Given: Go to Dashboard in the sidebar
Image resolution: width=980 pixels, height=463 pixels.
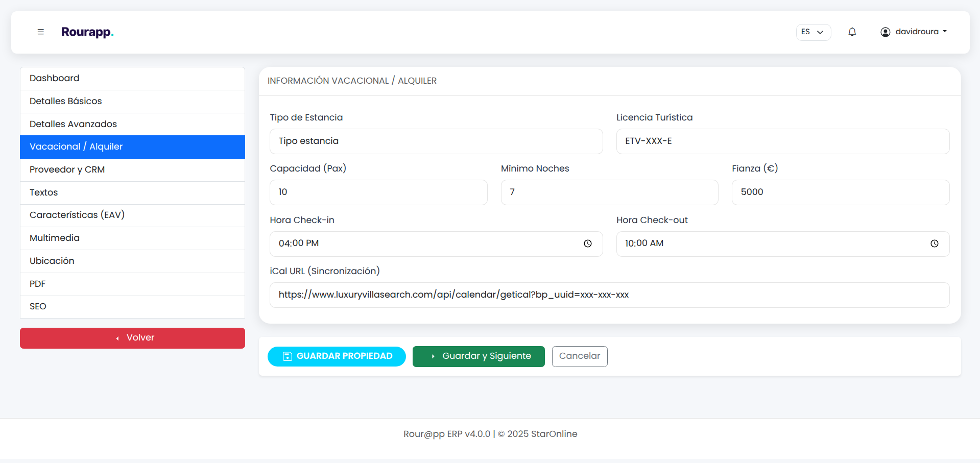Looking at the screenshot, I should point(132,78).
